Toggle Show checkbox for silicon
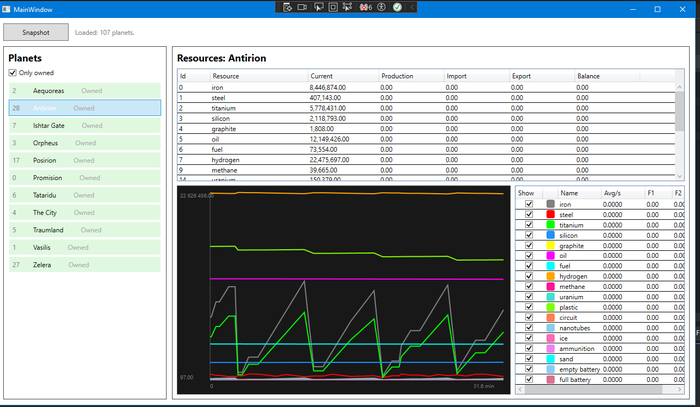 coord(529,235)
